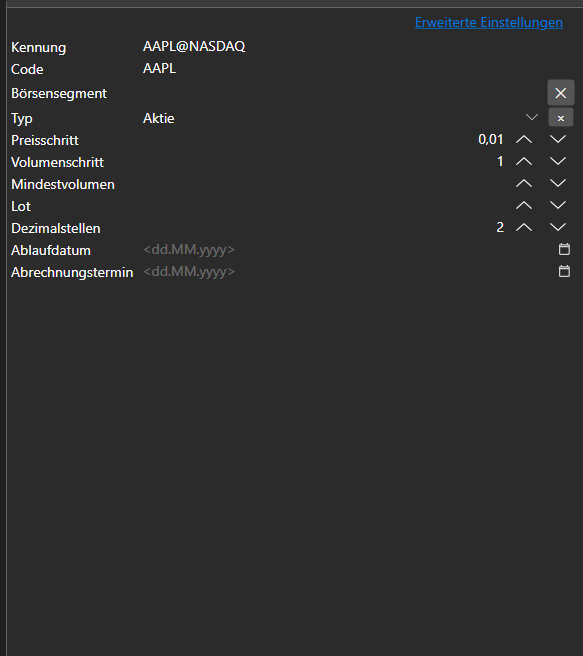Select the Kennung value AAPL@NASDAQ
Viewport: 583px width, 656px height.
194,46
